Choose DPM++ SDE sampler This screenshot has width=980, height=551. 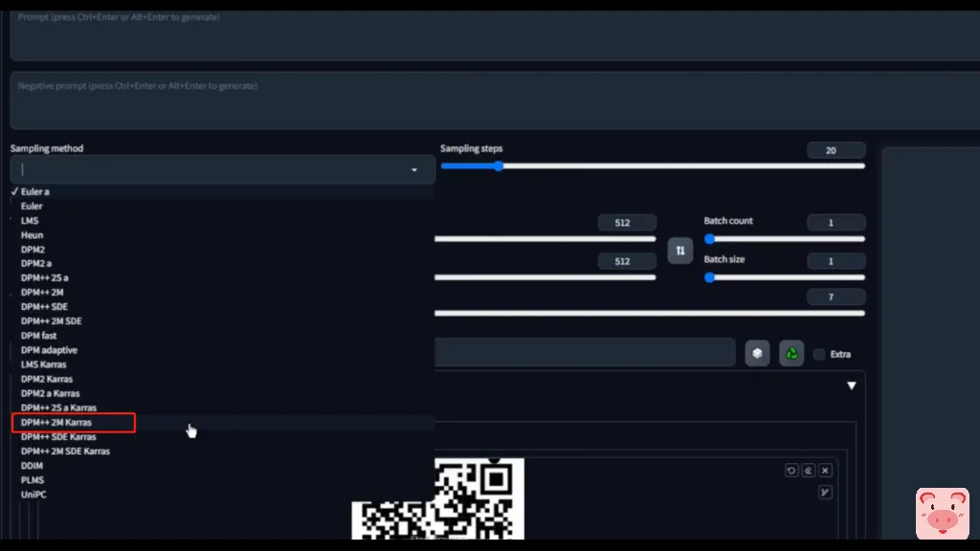[x=222, y=307]
